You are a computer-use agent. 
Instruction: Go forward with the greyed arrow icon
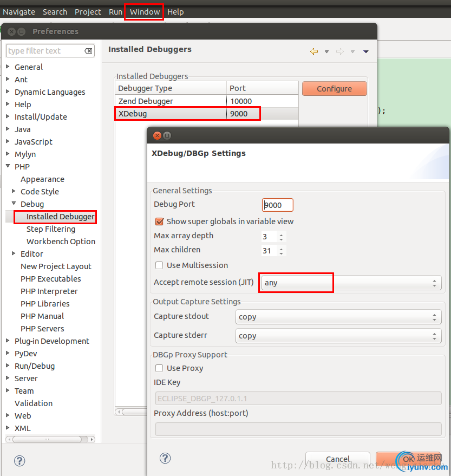(339, 51)
